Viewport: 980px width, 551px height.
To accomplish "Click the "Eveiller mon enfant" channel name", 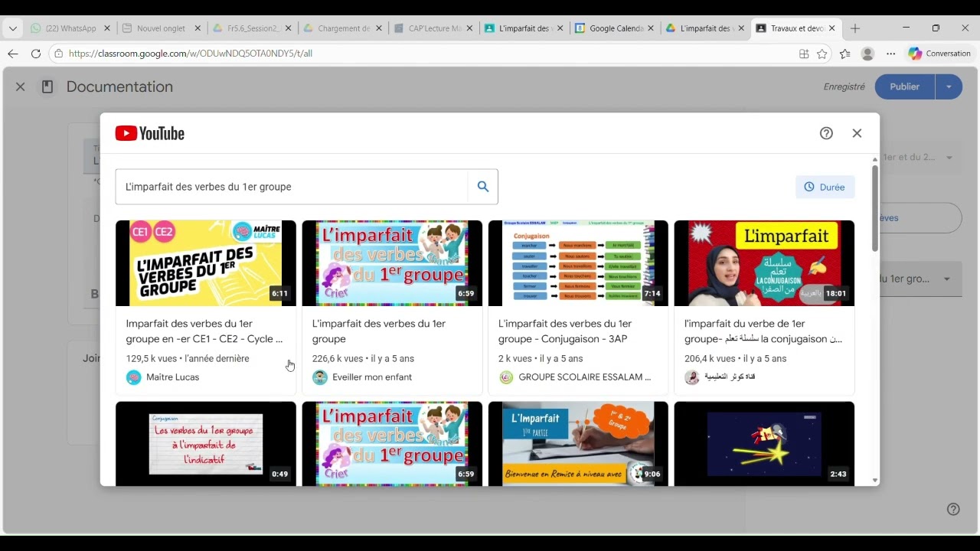I will 372,377.
